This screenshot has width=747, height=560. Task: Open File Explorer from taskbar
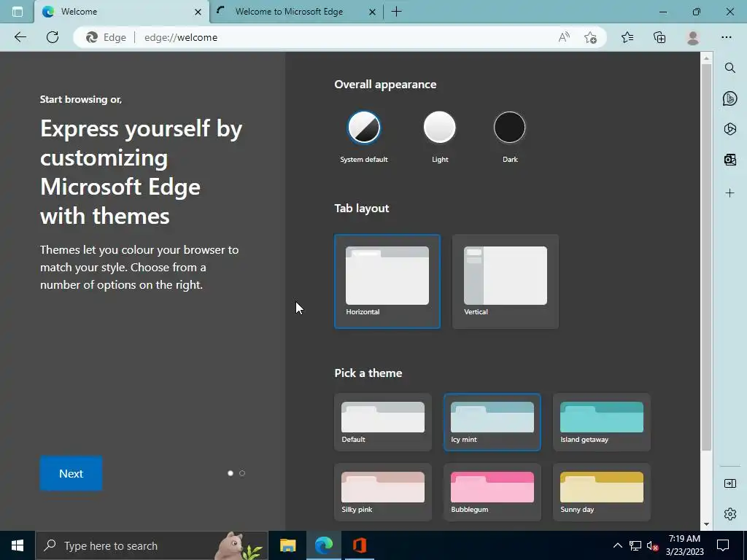pos(287,545)
